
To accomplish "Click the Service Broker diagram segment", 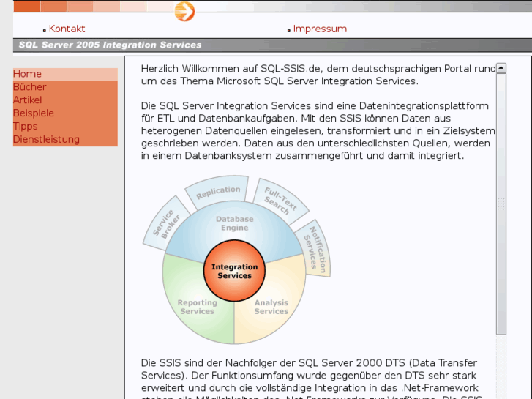I will point(166,223).
